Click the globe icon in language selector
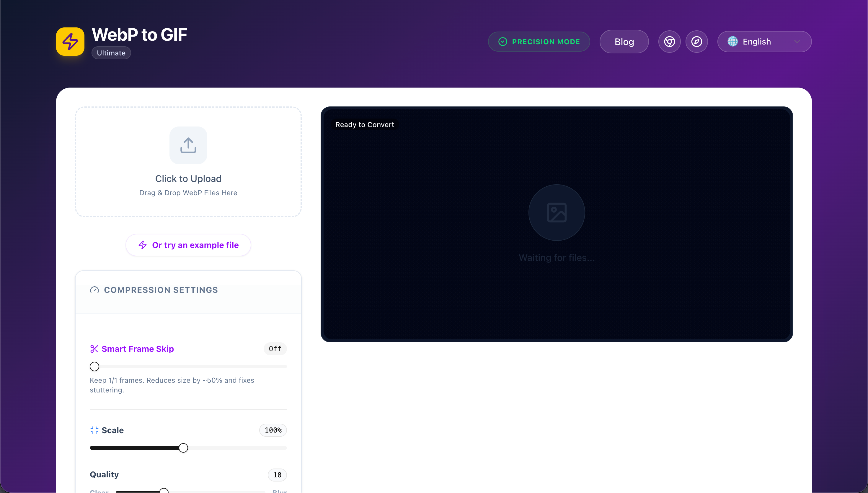 click(x=732, y=42)
